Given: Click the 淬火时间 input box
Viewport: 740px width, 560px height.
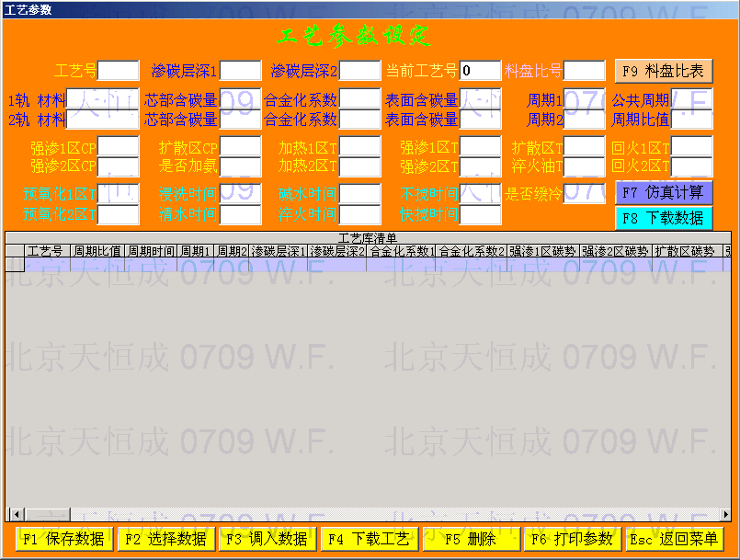Looking at the screenshot, I should (x=359, y=215).
